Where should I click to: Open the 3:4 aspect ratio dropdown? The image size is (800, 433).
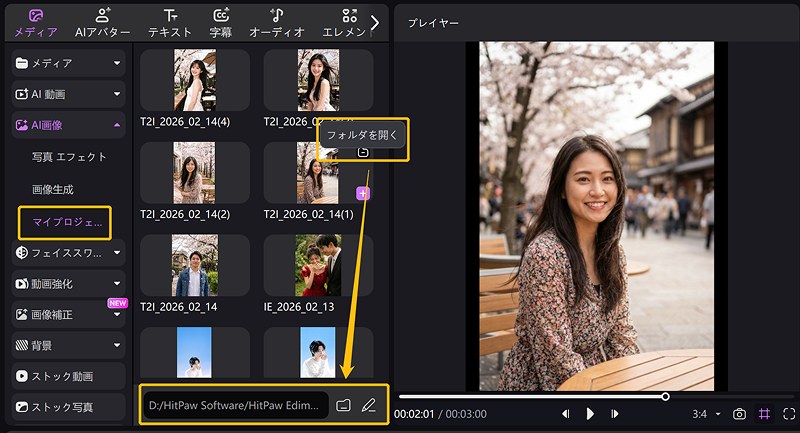point(708,413)
